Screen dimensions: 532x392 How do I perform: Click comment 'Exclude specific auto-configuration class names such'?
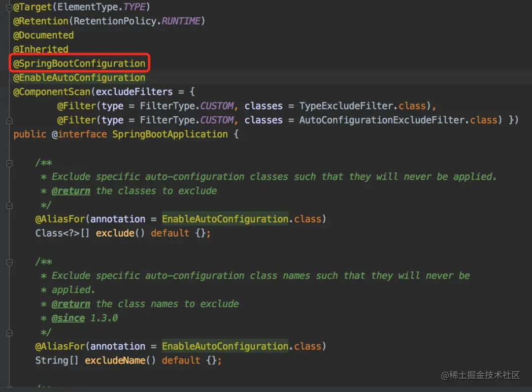tap(195, 276)
